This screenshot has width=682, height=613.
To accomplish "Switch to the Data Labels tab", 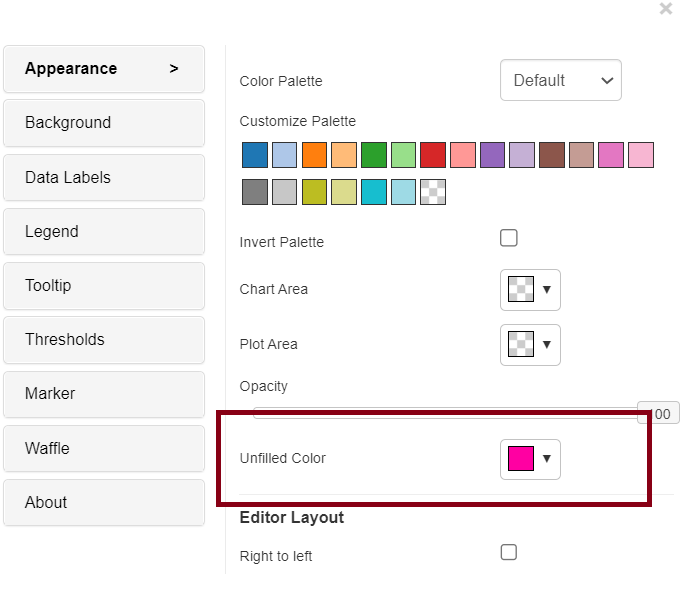I will [104, 177].
